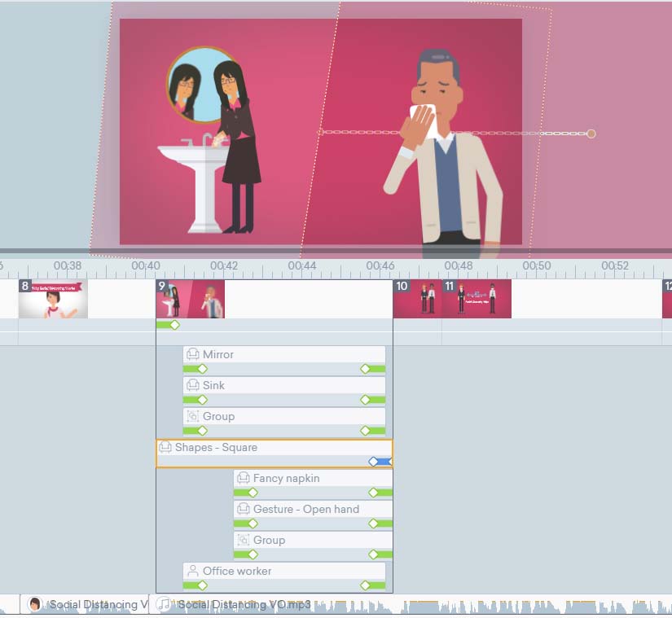
Task: Click the music note icon on Social Distancing VO.mp3
Action: pos(164,604)
